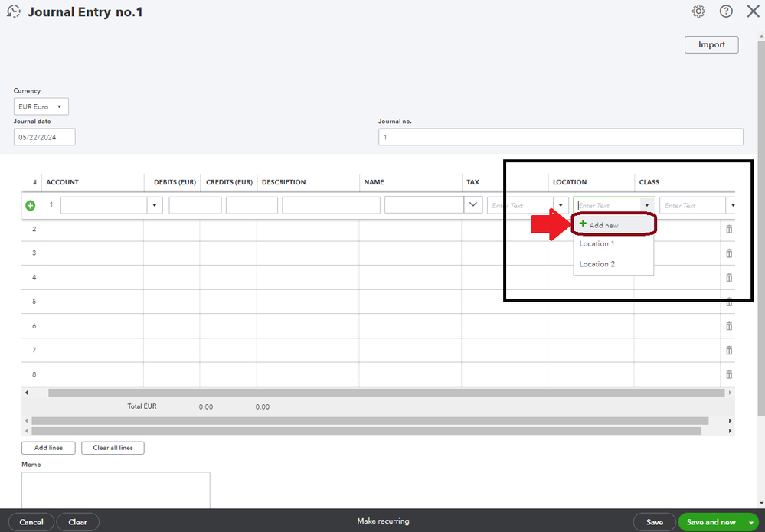Delete line 8 with trash icon

click(729, 374)
